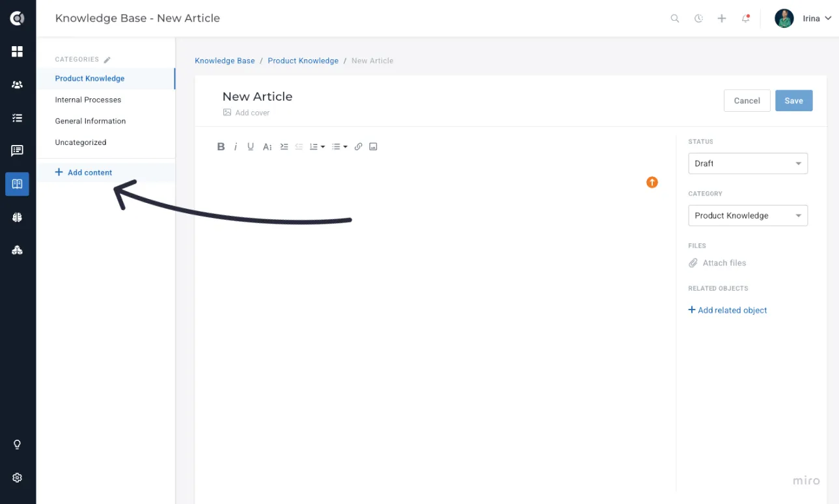Click the app logo at top left
This screenshot has height=504, width=839.
(18, 18)
